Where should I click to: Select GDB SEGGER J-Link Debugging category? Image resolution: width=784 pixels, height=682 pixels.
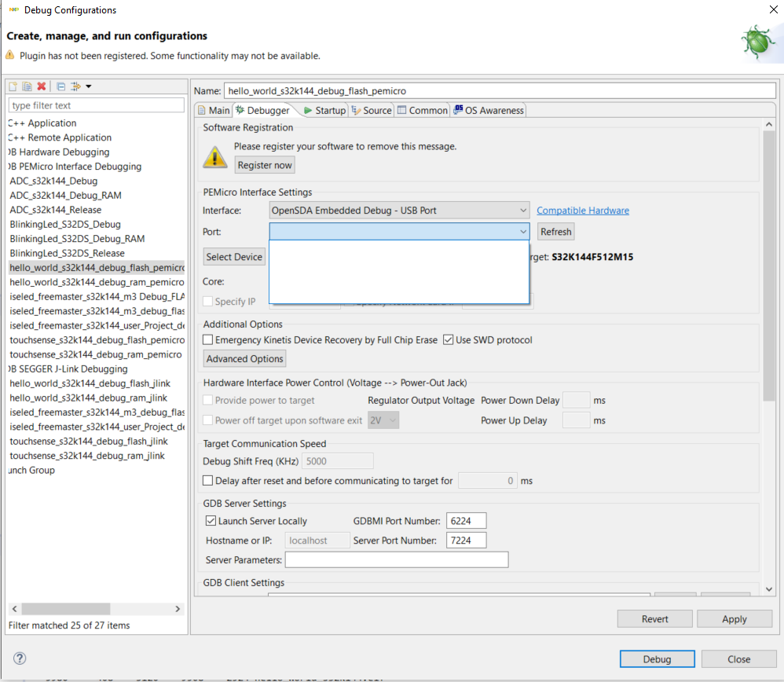click(x=68, y=369)
